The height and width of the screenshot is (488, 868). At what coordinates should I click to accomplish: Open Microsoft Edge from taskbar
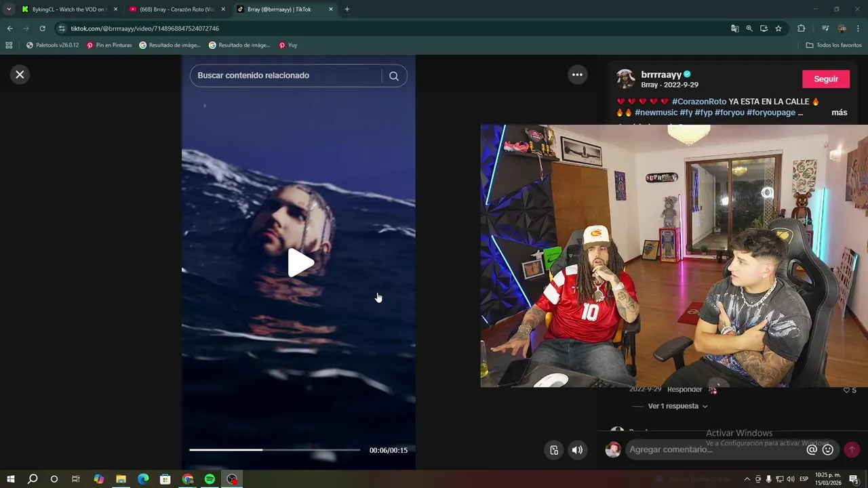coord(143,479)
